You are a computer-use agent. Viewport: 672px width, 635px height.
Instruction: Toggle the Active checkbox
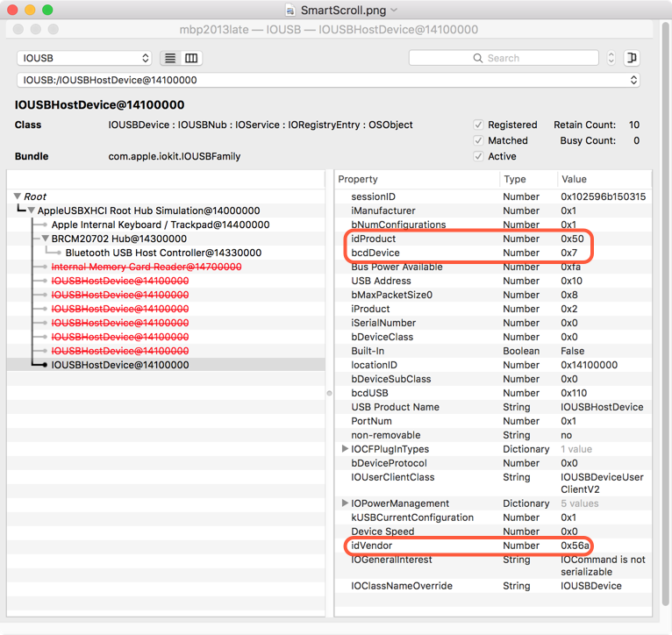(478, 156)
